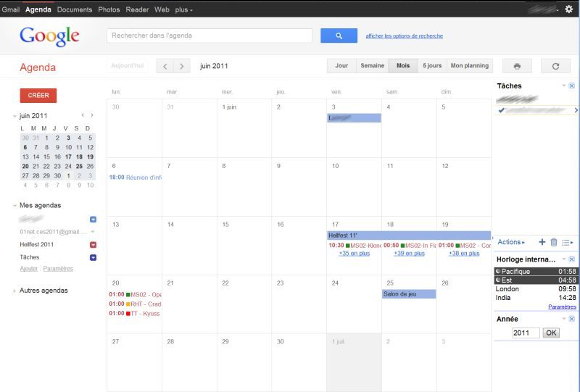Collapse the Mes agendas section
The width and height of the screenshot is (580, 392).
tap(14, 206)
